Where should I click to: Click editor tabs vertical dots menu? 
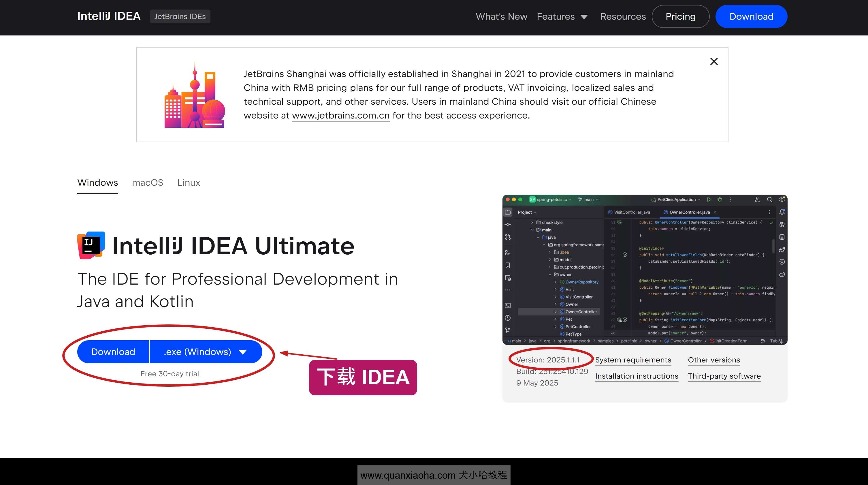770,212
